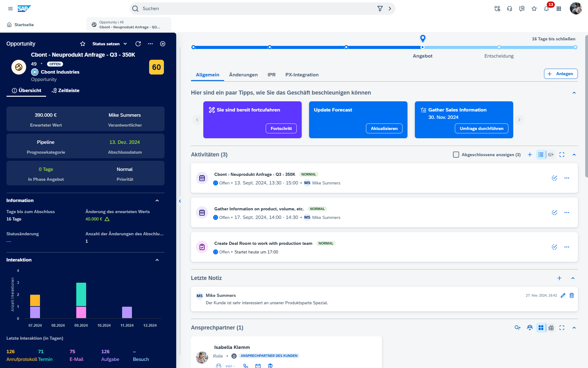Open favorites star in top bar
588x368 pixels.
[x=534, y=9]
